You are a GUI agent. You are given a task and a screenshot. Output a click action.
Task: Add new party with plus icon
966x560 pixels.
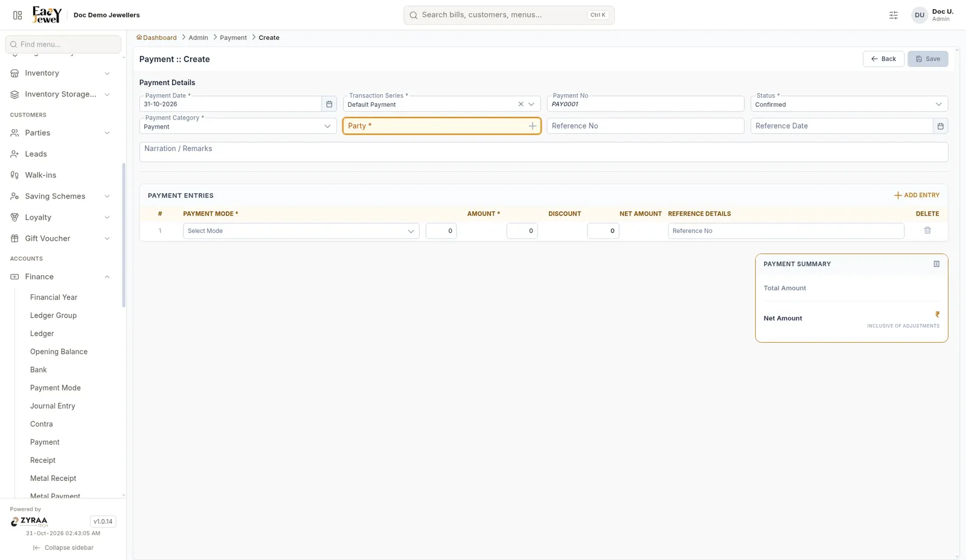[533, 126]
